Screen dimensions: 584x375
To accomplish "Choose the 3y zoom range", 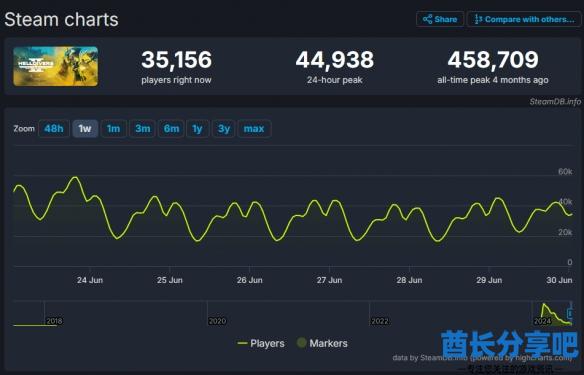I will [x=223, y=128].
